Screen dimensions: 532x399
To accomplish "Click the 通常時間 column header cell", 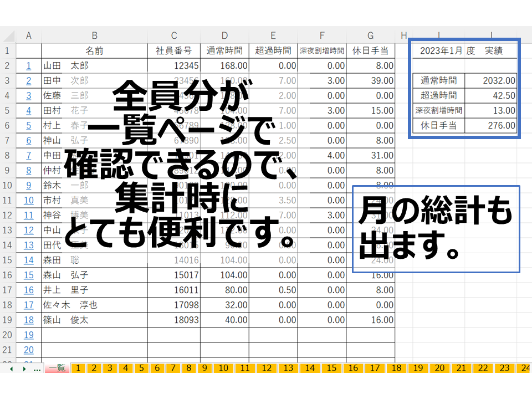I will 224,51.
